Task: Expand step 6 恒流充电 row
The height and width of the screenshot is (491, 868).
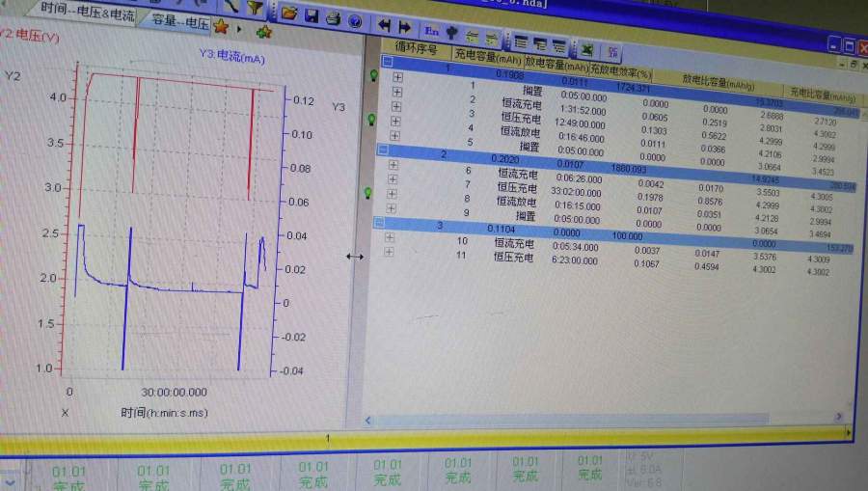Action: (393, 165)
